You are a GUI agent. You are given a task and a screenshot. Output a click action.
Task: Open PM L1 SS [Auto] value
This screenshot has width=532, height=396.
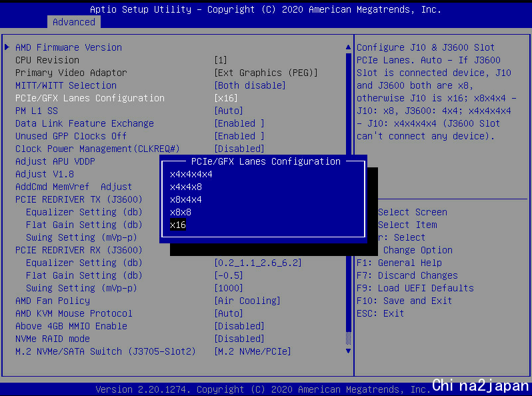[x=229, y=111]
